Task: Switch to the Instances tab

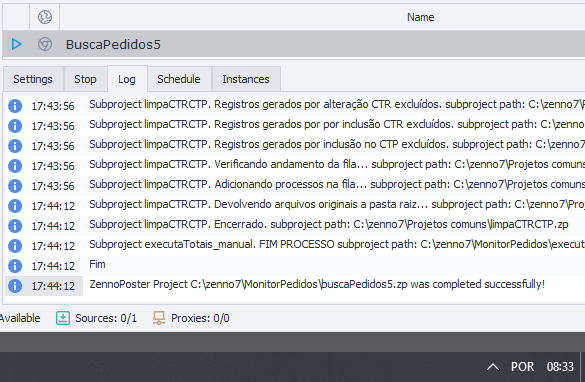Action: point(246,79)
